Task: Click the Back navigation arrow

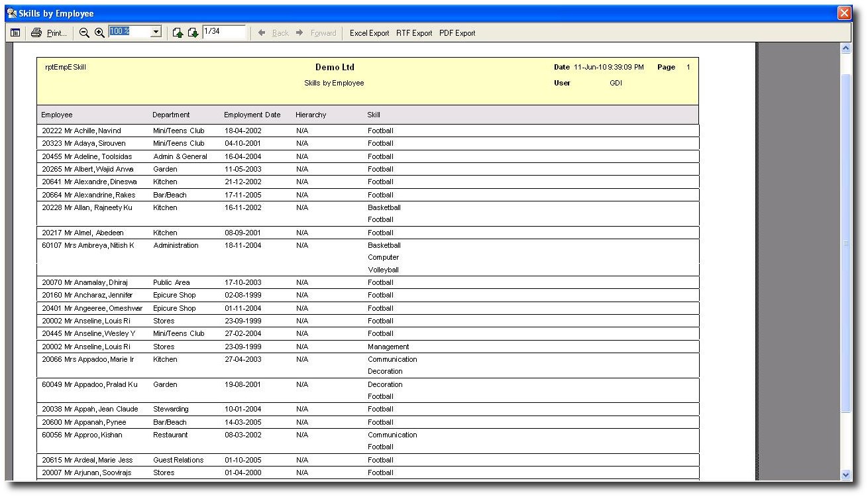Action: [x=274, y=33]
